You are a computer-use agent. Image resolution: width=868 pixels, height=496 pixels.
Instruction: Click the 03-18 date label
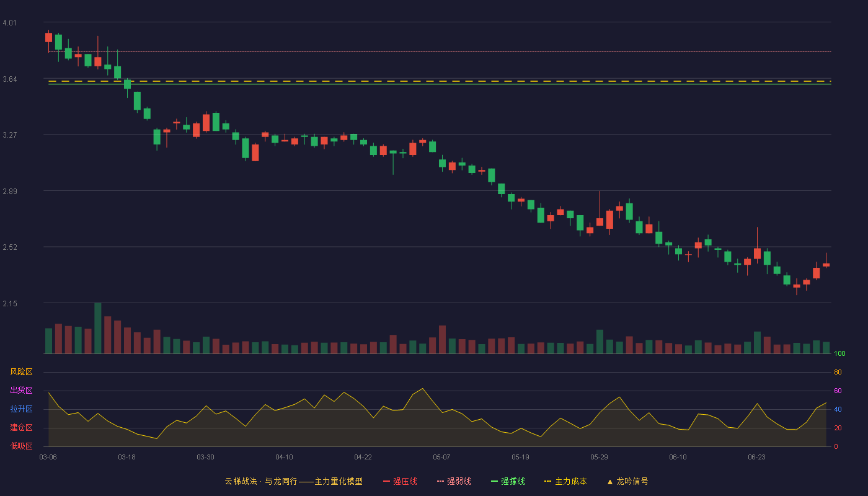[126, 457]
